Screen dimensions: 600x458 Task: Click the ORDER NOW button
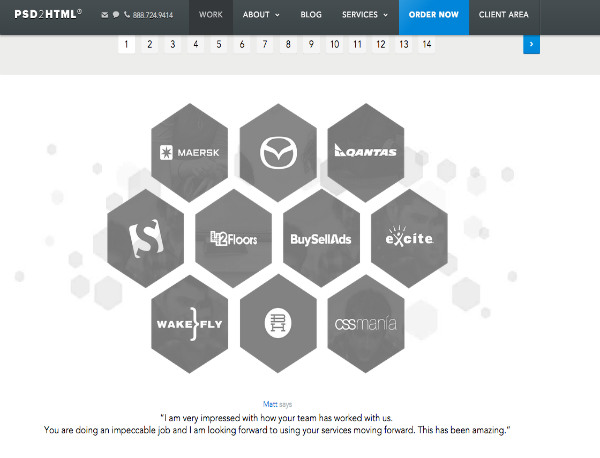pos(434,17)
